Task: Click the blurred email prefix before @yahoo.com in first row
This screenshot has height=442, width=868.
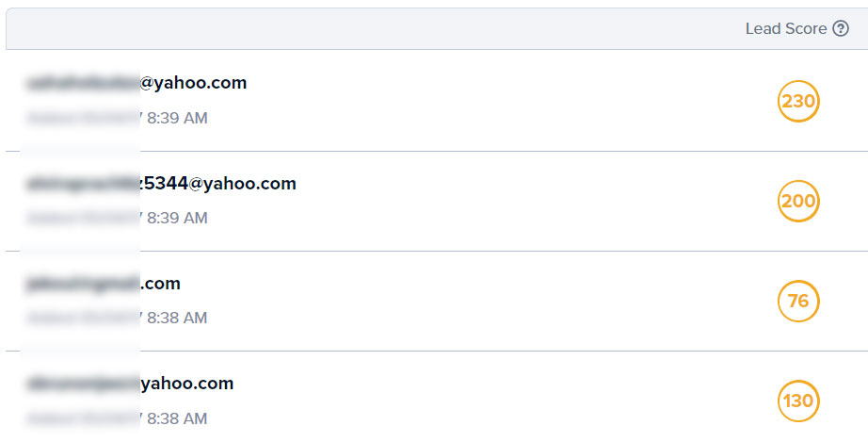Action: (83, 83)
